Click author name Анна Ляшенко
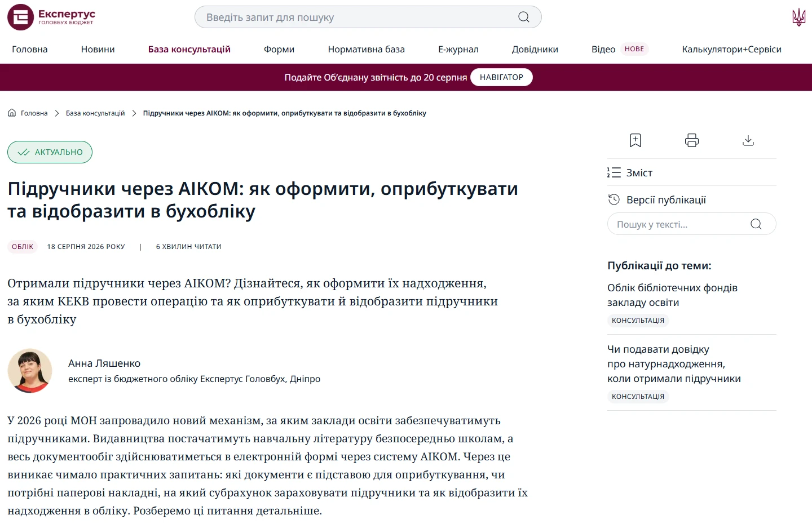The height and width of the screenshot is (524, 812). click(104, 363)
